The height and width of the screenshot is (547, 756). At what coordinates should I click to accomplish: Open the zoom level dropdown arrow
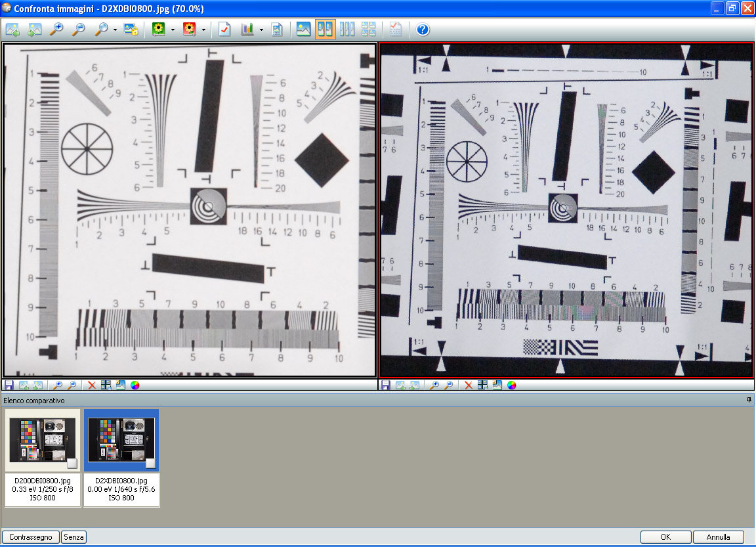[115, 30]
